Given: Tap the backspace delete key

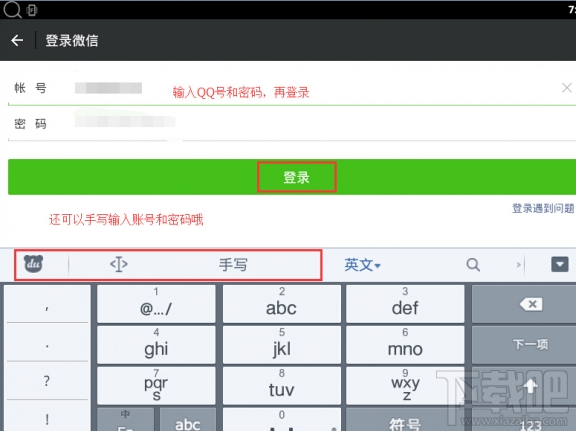Looking at the screenshot, I should click(523, 304).
